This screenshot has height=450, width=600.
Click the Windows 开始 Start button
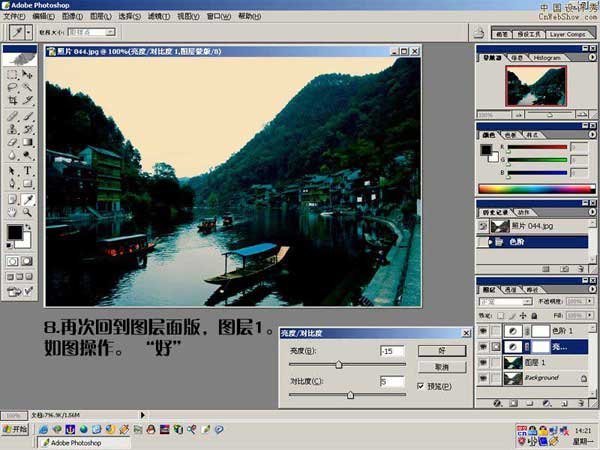click(x=15, y=429)
